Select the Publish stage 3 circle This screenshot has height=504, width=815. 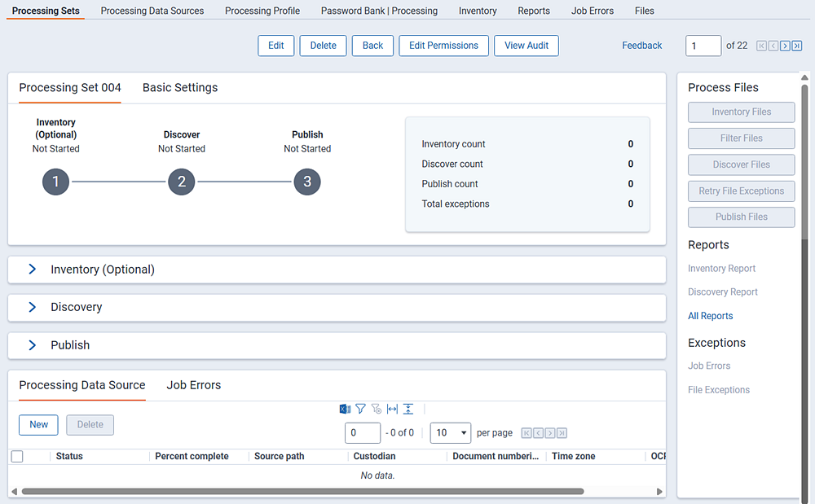click(x=307, y=182)
